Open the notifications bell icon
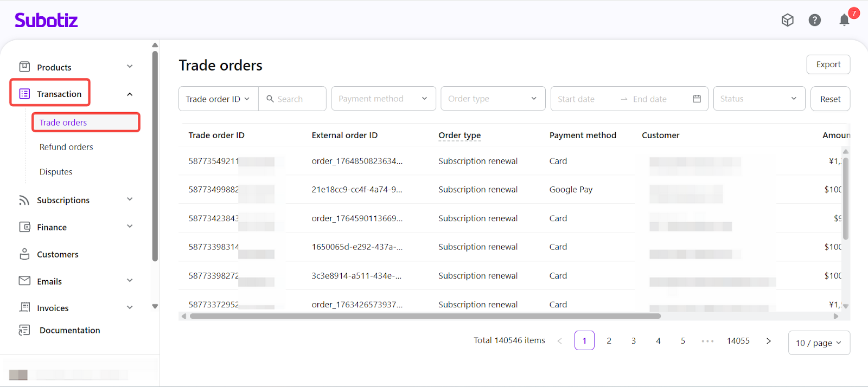This screenshot has width=868, height=387. pos(844,21)
